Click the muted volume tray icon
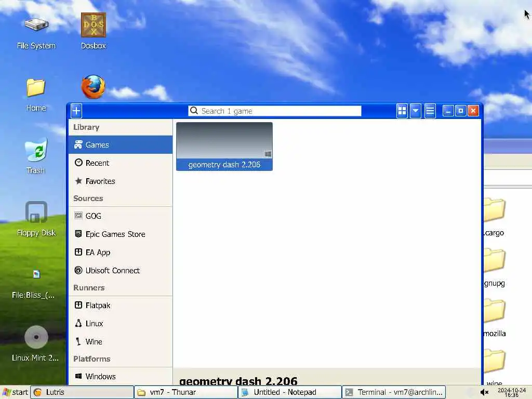The width and height of the screenshot is (532, 399). tap(484, 393)
